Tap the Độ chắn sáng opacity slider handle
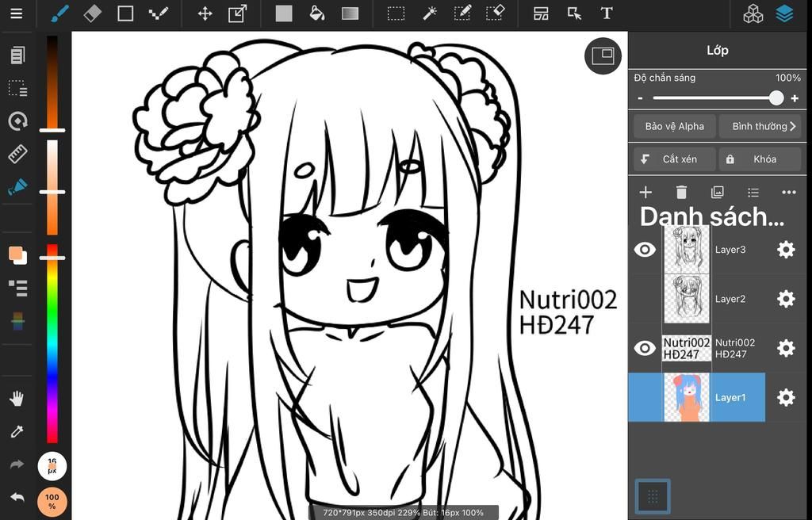 tap(776, 97)
